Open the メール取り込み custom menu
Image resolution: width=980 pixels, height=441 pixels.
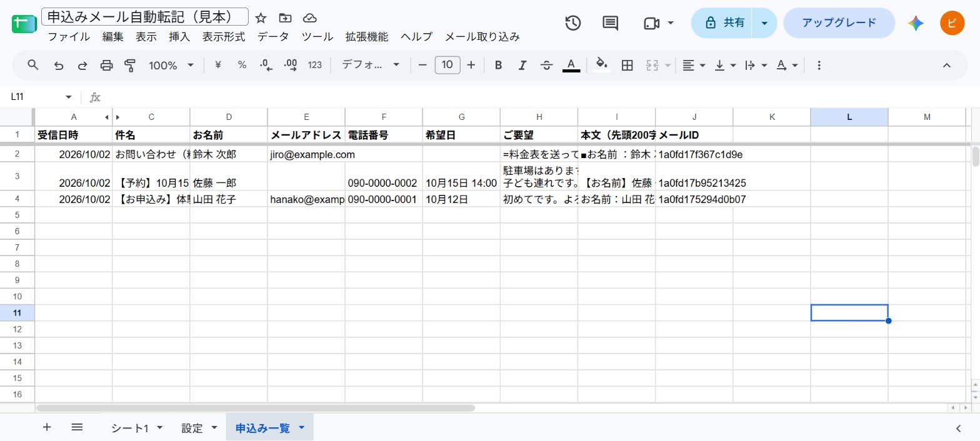point(482,37)
